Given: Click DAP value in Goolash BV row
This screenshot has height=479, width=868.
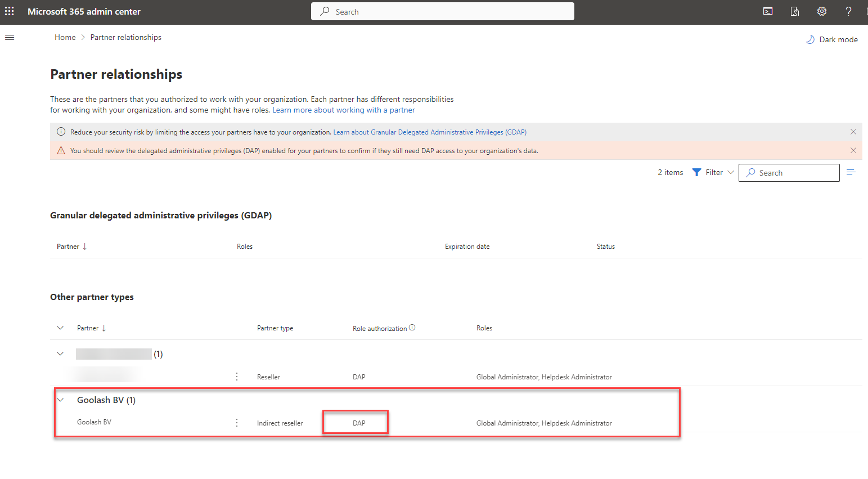Looking at the screenshot, I should click(x=359, y=423).
